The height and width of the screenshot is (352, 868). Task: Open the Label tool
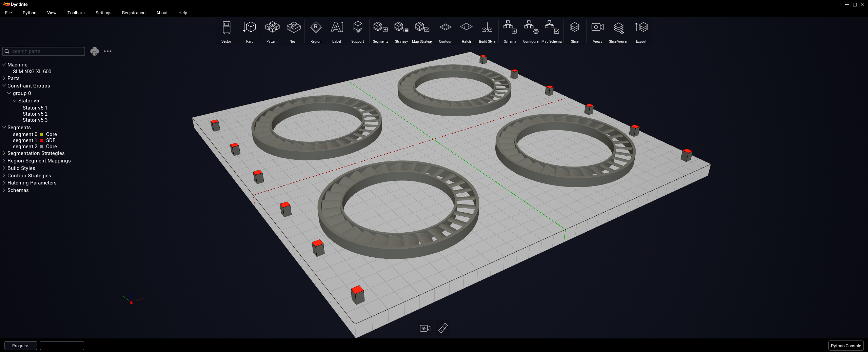pyautogui.click(x=337, y=32)
